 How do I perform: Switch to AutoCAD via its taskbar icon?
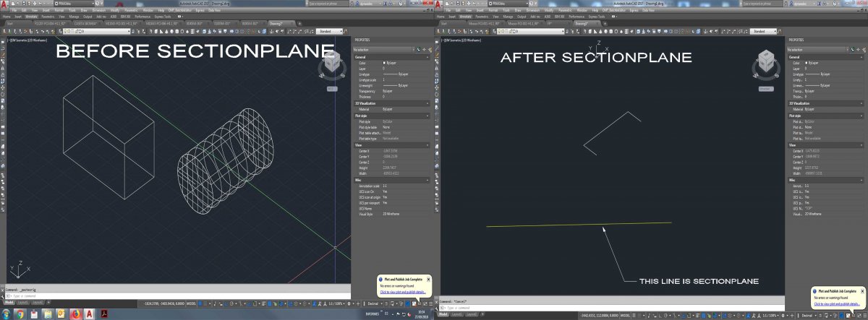coord(88,314)
